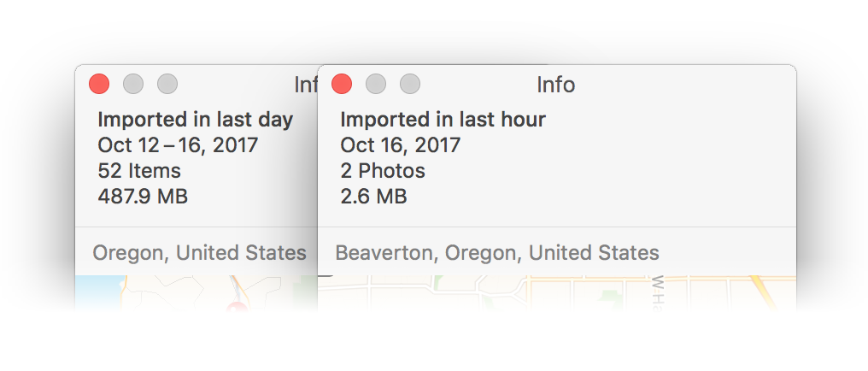Click the '2.6 MB' size label
Image resolution: width=868 pixels, height=371 pixels.
[x=373, y=197]
